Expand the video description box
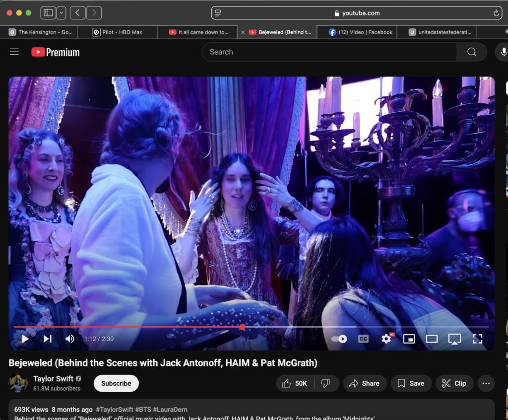This screenshot has width=508, height=420. coord(252,410)
